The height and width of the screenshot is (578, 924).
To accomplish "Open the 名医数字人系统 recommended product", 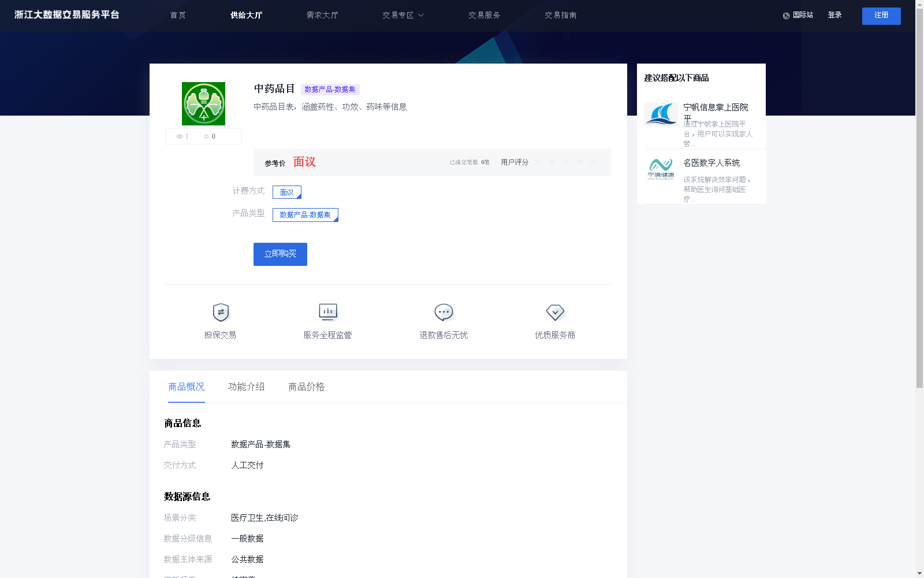I will coord(711,163).
